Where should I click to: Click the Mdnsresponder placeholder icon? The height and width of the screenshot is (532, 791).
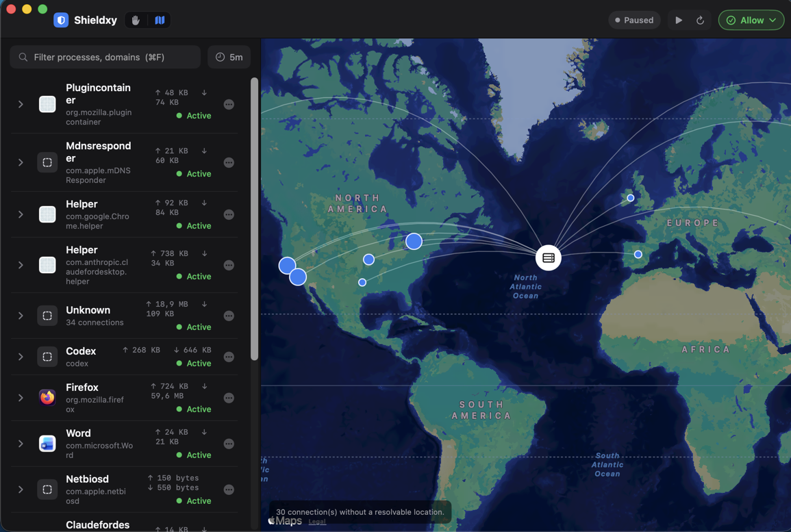47,162
